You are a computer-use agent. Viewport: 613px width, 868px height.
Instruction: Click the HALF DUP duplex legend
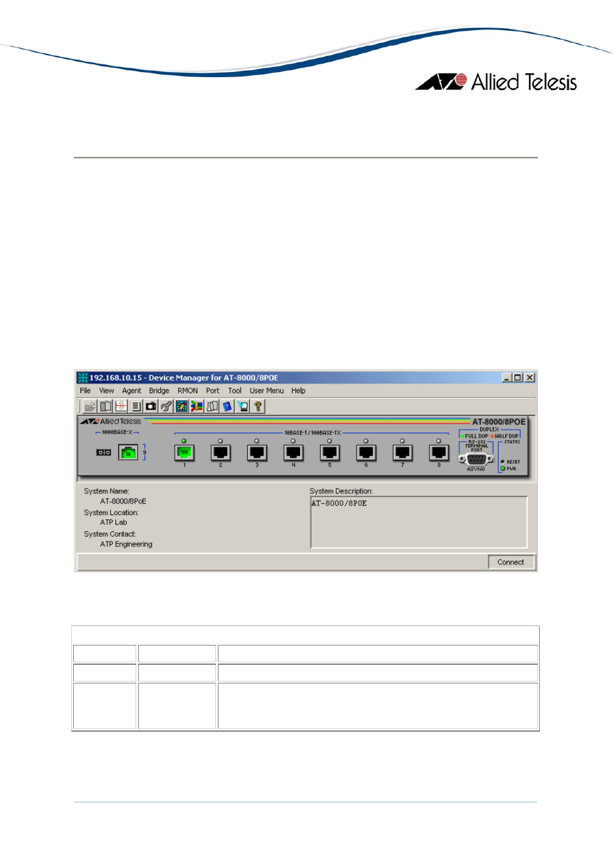[x=505, y=436]
